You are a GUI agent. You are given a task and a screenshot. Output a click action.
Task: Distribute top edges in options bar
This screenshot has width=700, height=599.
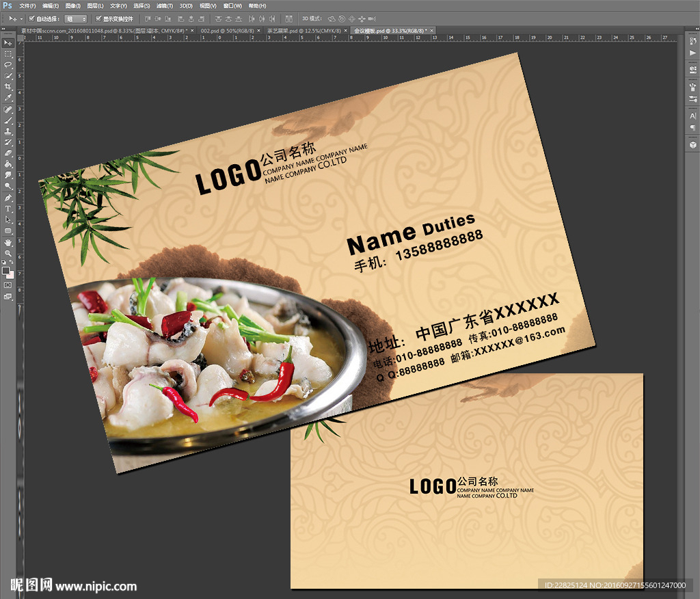pyautogui.click(x=218, y=18)
